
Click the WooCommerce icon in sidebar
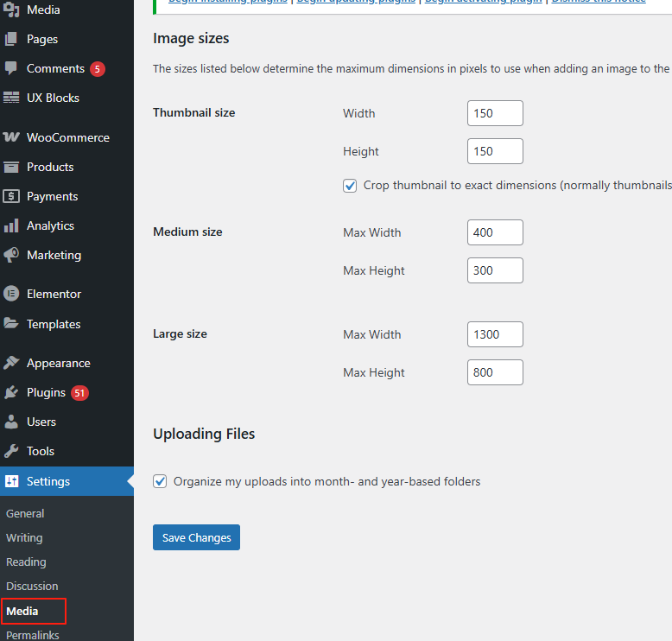[11, 137]
